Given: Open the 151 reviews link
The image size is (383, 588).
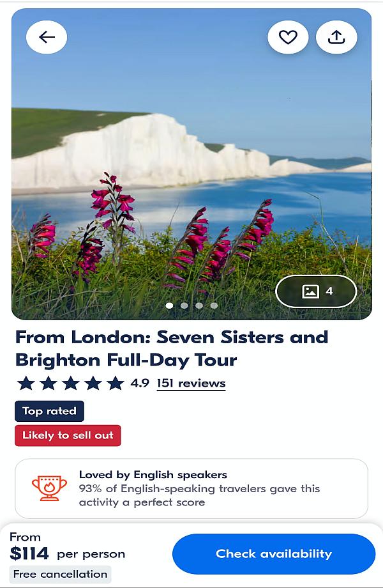Looking at the screenshot, I should click(x=191, y=383).
